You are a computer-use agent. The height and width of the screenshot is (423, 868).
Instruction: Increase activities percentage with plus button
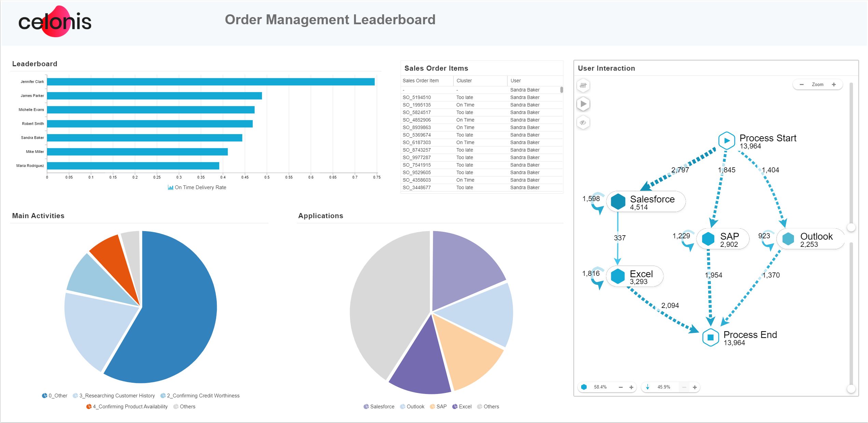click(x=631, y=387)
